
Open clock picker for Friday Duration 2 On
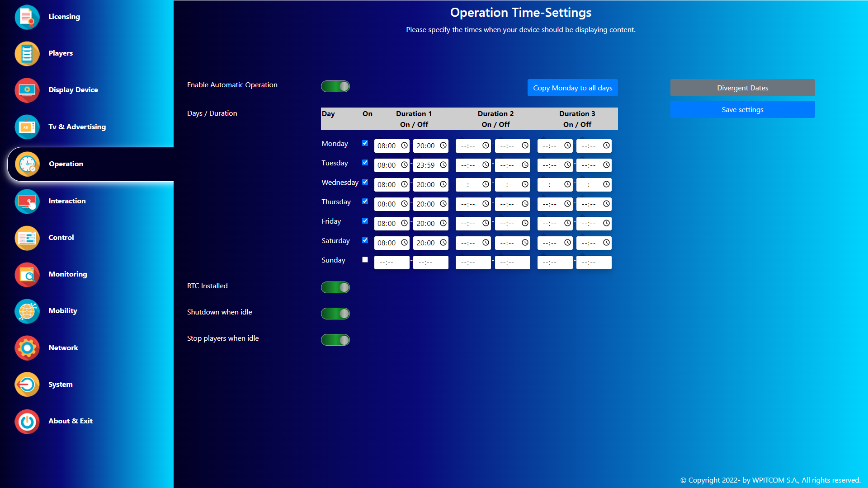486,223
